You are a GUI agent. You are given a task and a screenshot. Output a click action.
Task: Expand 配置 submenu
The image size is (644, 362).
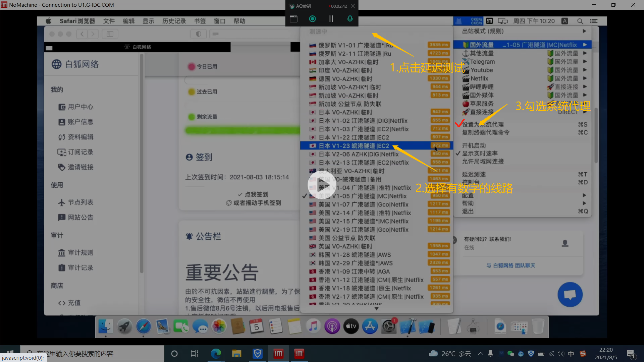point(522,195)
